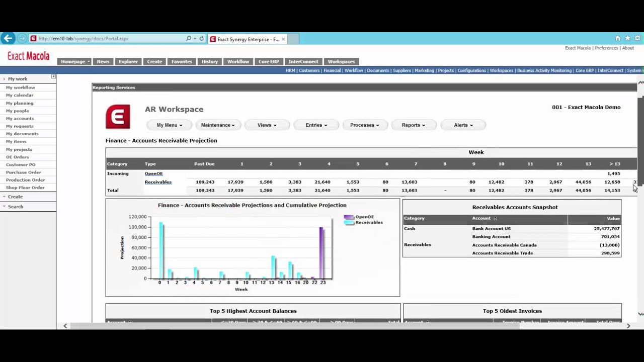Screen dimensions: 644x362
Task: Click the refresh icon in address bar
Action: tap(202, 38)
